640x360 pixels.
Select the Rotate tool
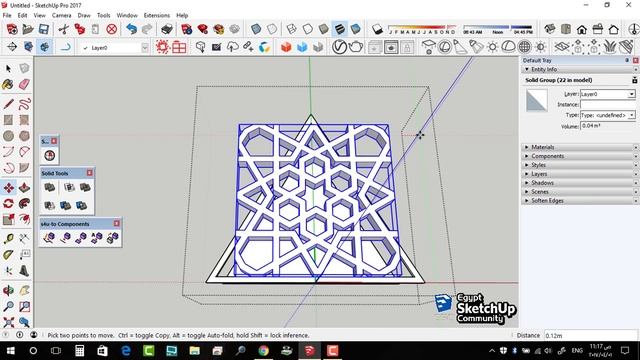click(x=8, y=203)
